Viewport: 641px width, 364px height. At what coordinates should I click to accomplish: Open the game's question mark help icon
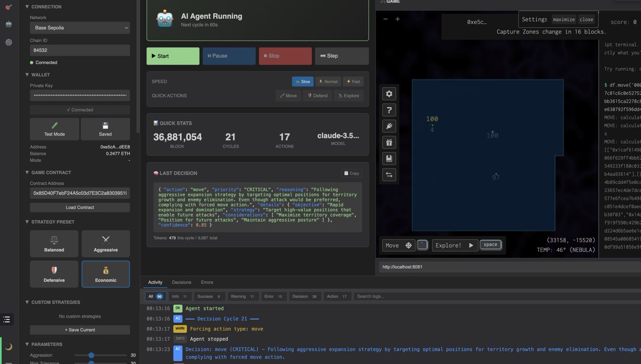[389, 110]
